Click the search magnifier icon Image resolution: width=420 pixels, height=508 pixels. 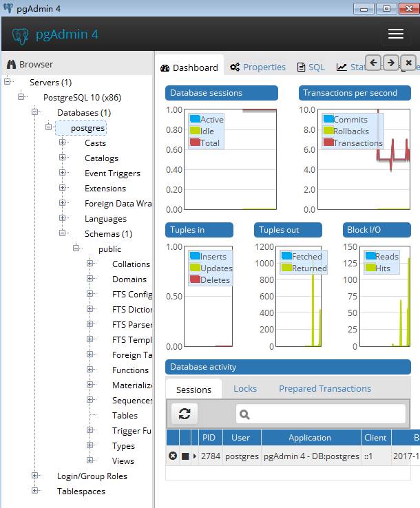[x=244, y=414]
